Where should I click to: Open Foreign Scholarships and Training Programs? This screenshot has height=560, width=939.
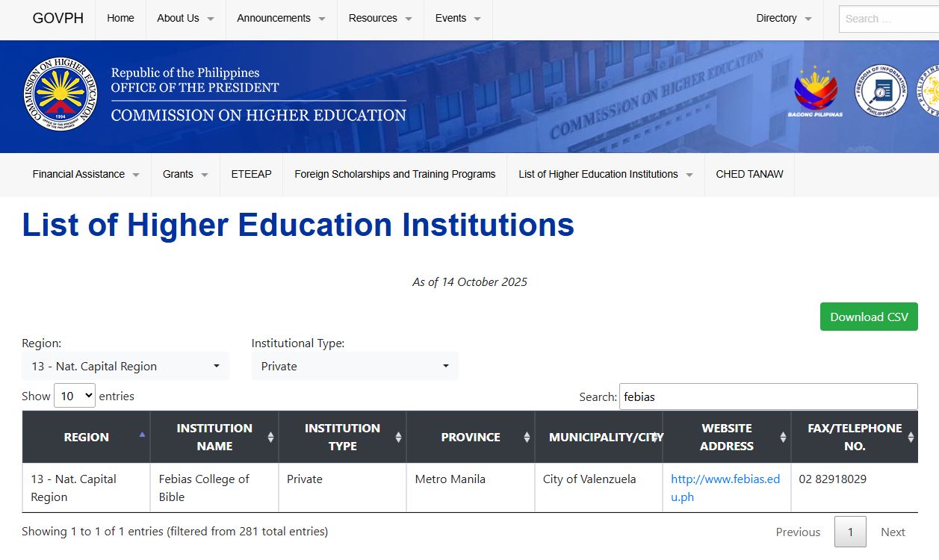tap(395, 174)
